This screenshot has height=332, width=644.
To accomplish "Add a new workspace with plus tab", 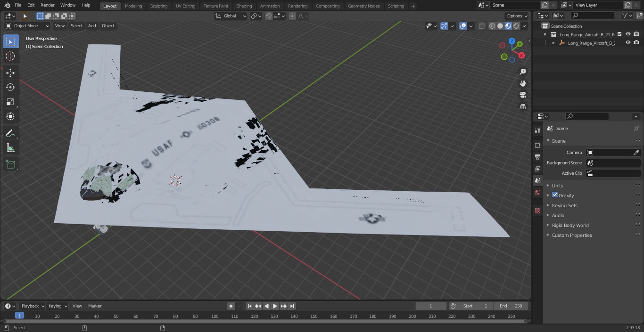I will click(413, 6).
